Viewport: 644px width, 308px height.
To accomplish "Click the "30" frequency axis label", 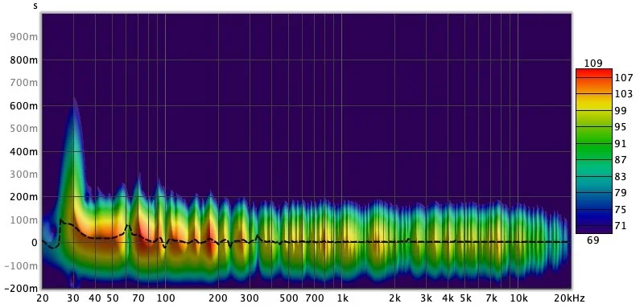I will point(73,298).
